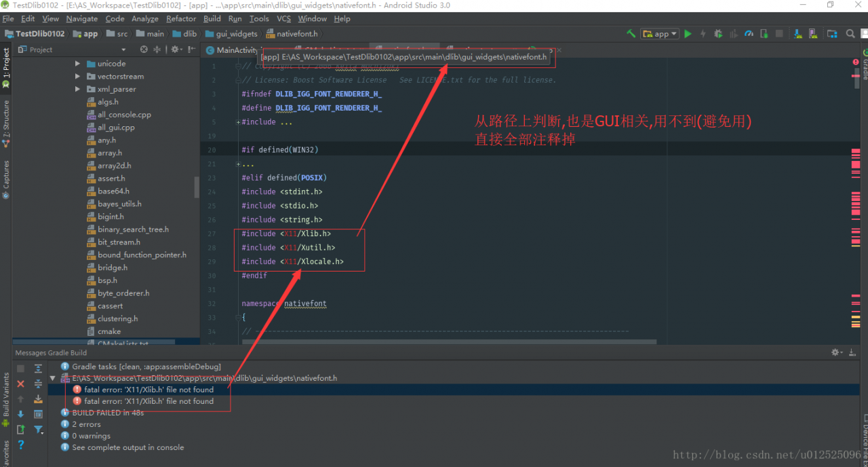This screenshot has height=467, width=868.
Task: Select base64.h in project tree
Action: click(x=108, y=191)
